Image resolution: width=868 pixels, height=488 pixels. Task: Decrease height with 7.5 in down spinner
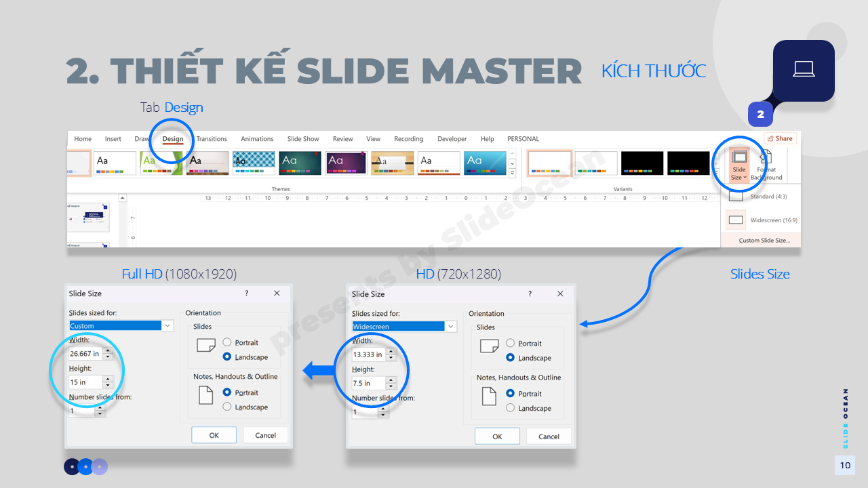point(391,386)
